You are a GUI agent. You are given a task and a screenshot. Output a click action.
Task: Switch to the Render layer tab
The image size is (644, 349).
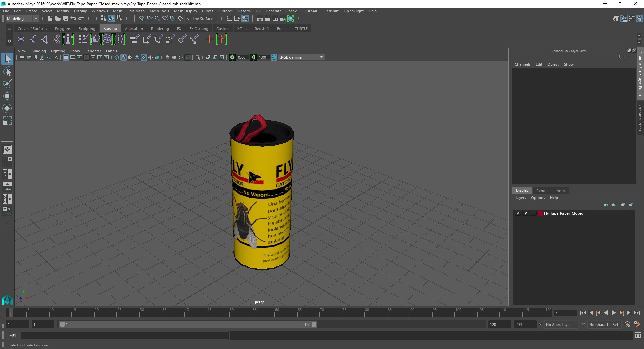pyautogui.click(x=542, y=191)
